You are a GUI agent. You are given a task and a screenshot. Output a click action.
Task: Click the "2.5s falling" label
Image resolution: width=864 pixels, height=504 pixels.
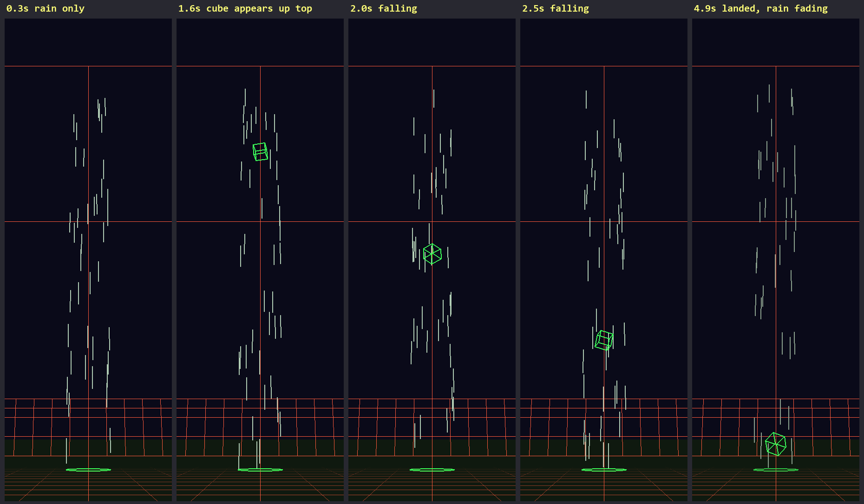(556, 8)
